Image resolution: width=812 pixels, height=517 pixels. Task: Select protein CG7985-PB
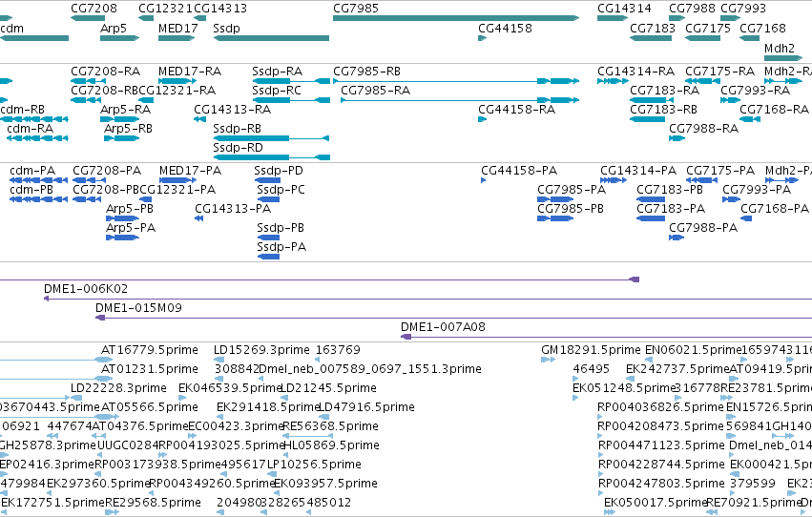(x=555, y=218)
